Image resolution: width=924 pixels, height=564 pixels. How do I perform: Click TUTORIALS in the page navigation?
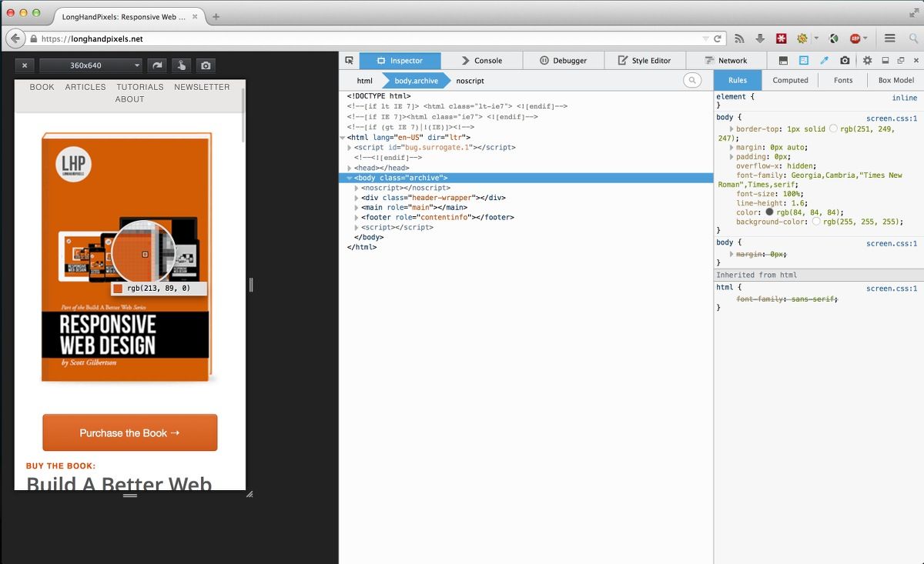pos(140,87)
